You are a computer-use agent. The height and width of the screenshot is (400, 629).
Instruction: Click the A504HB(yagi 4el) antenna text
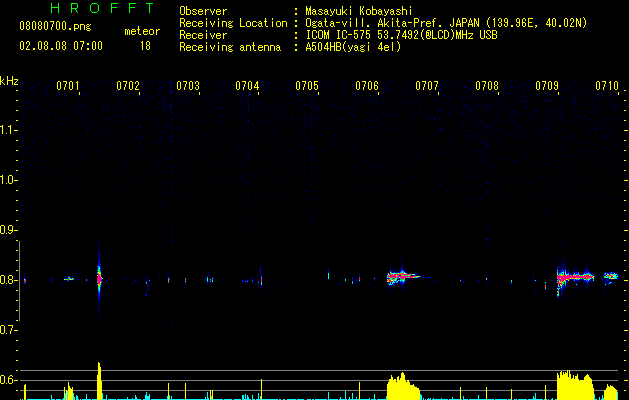(x=353, y=47)
